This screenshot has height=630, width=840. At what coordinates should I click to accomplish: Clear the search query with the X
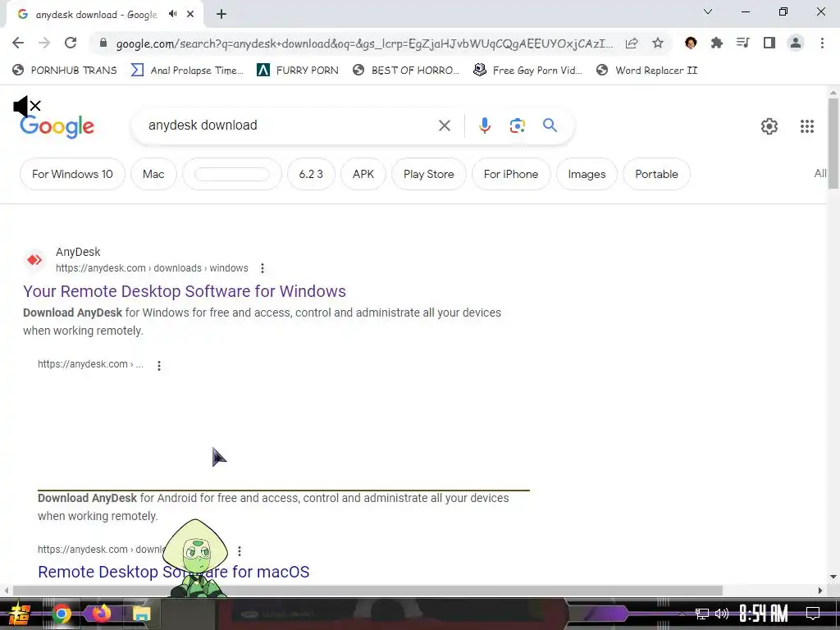point(444,126)
